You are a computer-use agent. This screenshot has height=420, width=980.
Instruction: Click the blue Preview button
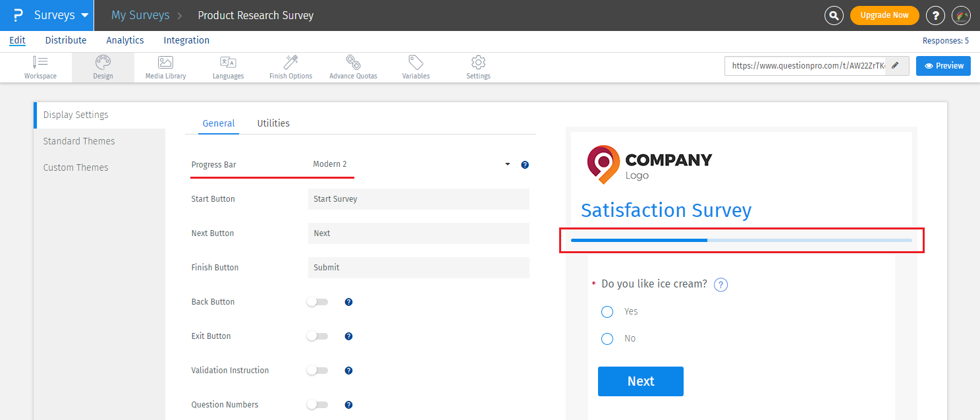943,66
